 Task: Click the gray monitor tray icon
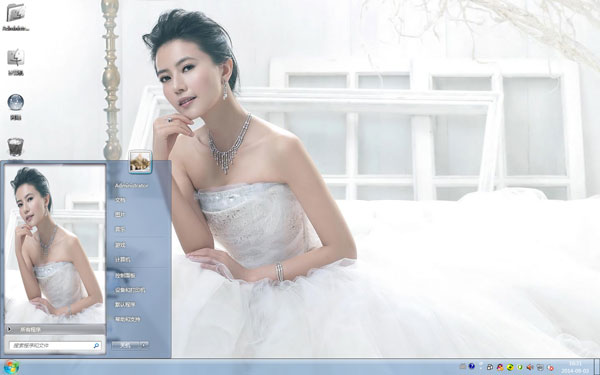click(x=540, y=367)
